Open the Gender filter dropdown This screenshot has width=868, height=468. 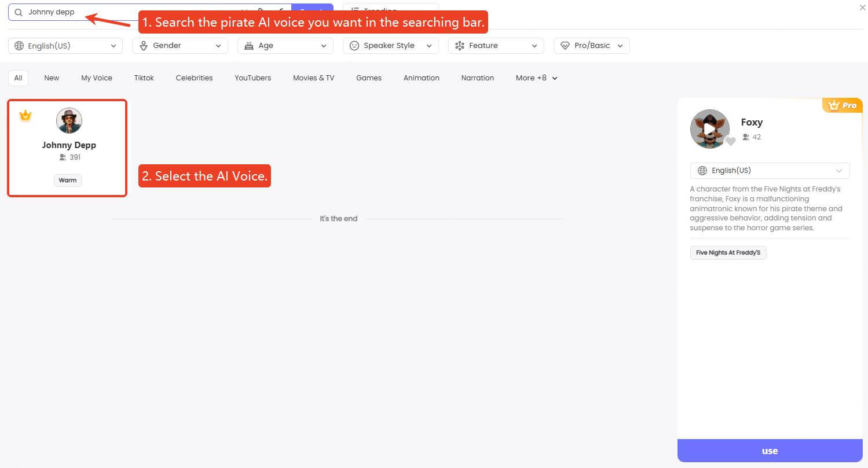tap(180, 46)
